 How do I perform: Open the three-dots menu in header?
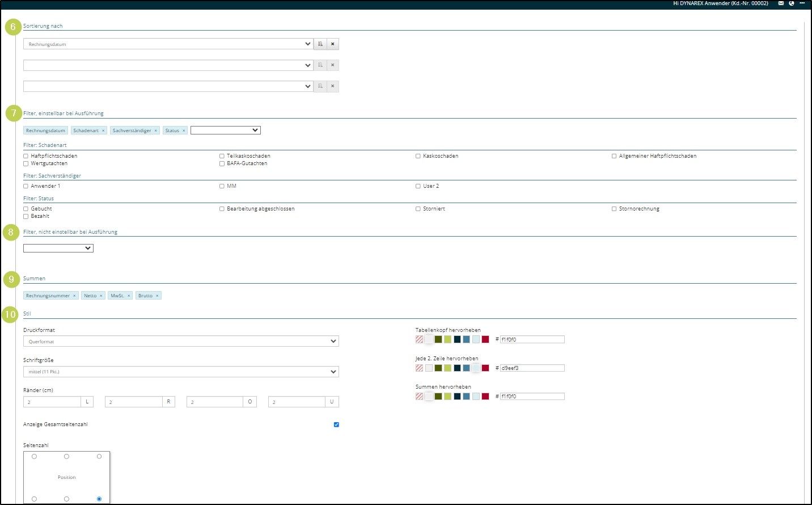tap(802, 3)
